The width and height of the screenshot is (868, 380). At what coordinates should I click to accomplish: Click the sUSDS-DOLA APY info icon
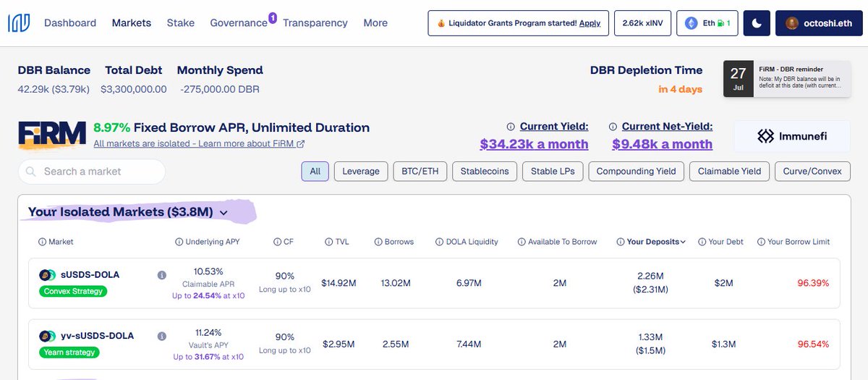pyautogui.click(x=161, y=275)
